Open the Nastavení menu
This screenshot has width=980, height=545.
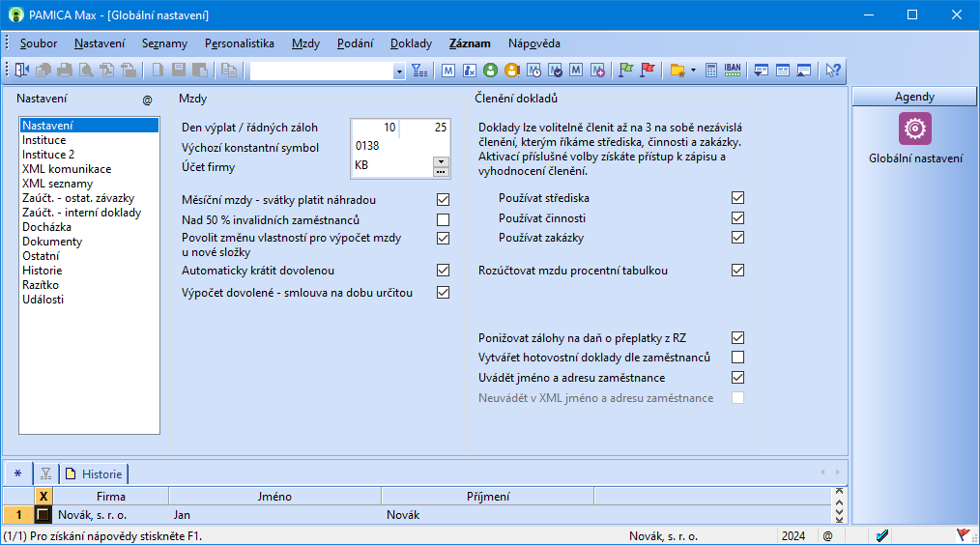[x=100, y=43]
